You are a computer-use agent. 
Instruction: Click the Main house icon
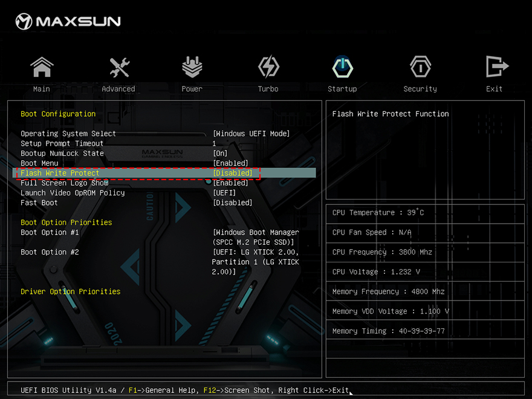pyautogui.click(x=42, y=67)
